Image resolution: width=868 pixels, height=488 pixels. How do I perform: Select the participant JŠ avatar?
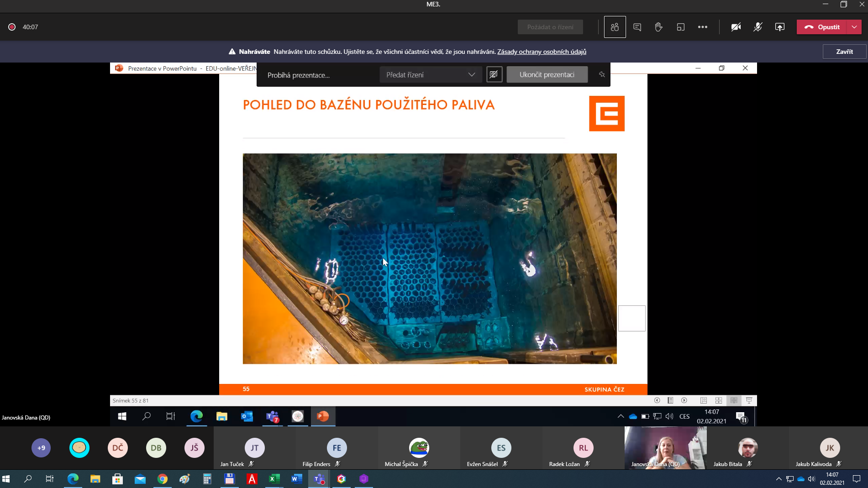195,448
